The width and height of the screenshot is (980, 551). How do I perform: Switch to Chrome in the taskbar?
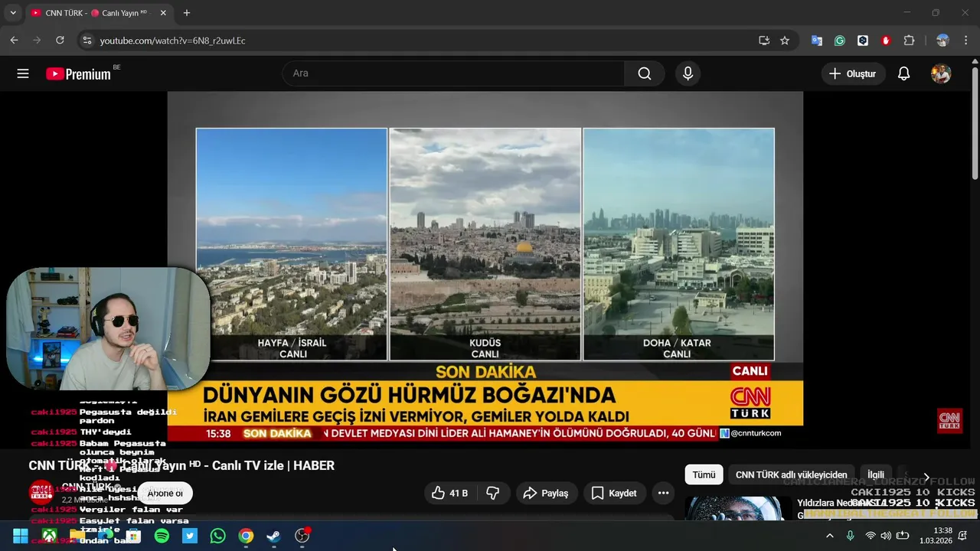pos(246,536)
